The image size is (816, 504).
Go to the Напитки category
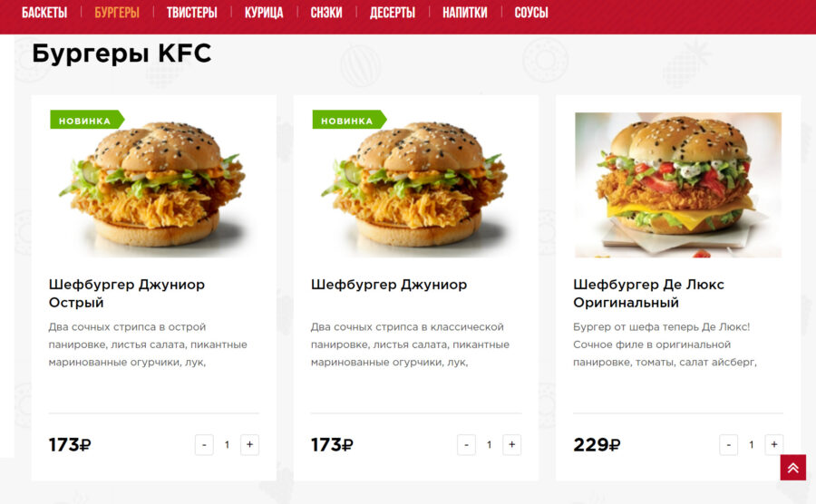click(465, 13)
